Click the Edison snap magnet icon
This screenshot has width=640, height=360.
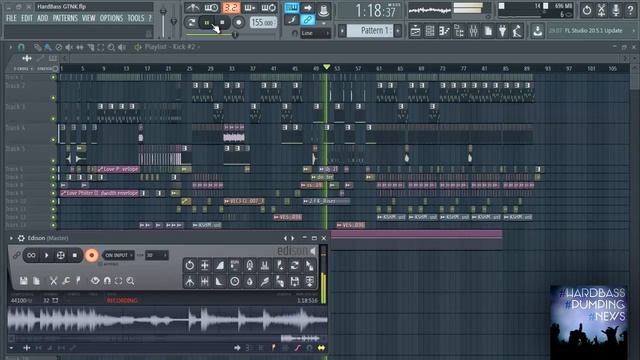[107, 281]
